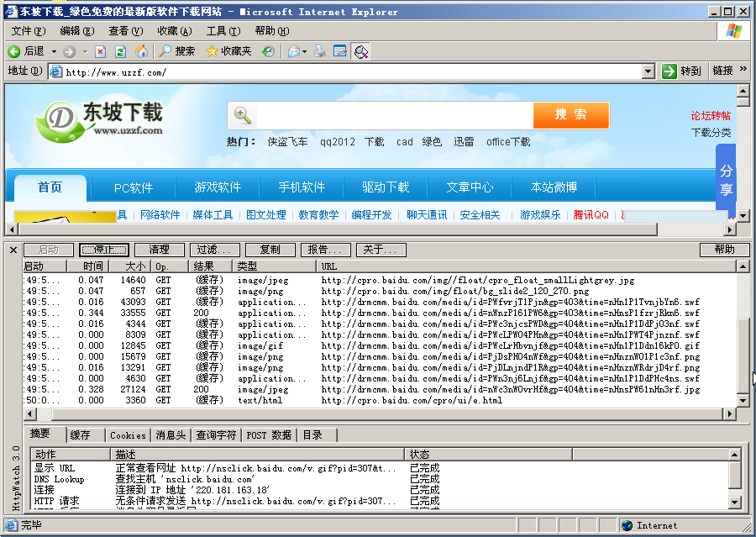Image resolution: width=756 pixels, height=537 pixels.
Task: Open the 查看(V) menu
Action: click(x=126, y=31)
